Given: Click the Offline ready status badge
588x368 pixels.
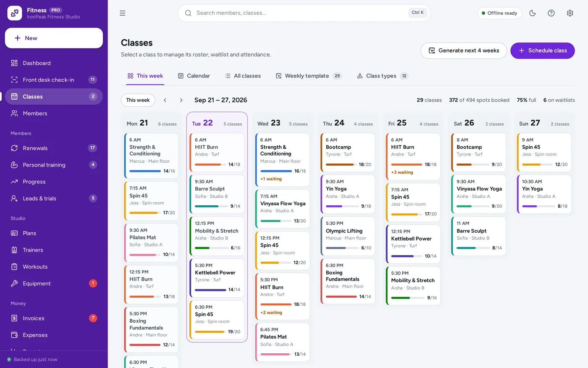Looking at the screenshot, I should pyautogui.click(x=499, y=13).
